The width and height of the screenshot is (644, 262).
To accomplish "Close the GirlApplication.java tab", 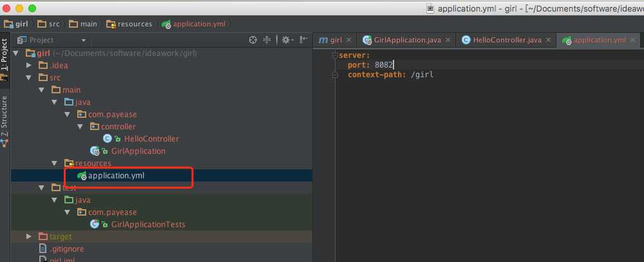I will pos(448,40).
